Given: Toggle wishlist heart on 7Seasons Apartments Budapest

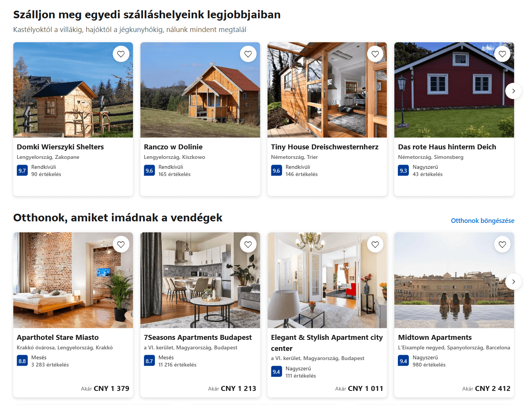Looking at the screenshot, I should (248, 245).
